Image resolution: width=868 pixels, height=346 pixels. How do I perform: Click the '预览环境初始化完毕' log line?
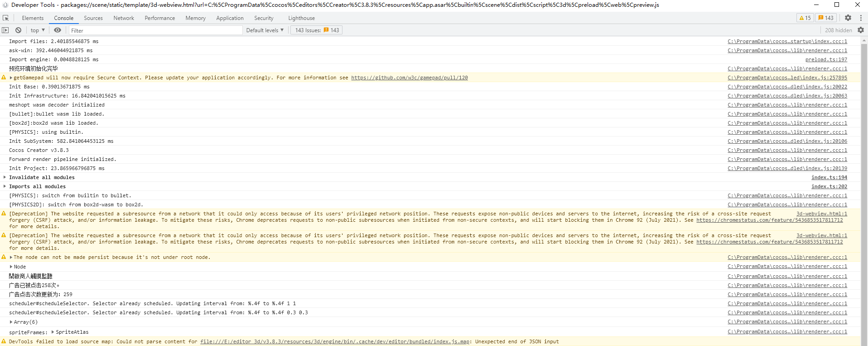click(x=34, y=68)
